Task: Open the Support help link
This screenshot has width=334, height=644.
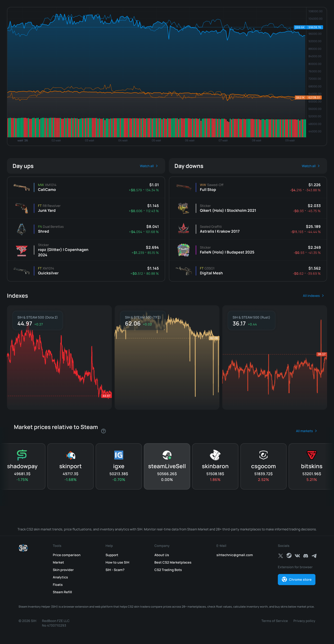Action: point(112,555)
